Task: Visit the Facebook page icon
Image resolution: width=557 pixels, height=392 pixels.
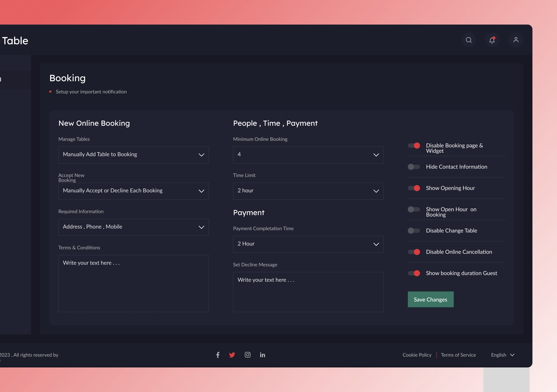Action: click(218, 355)
